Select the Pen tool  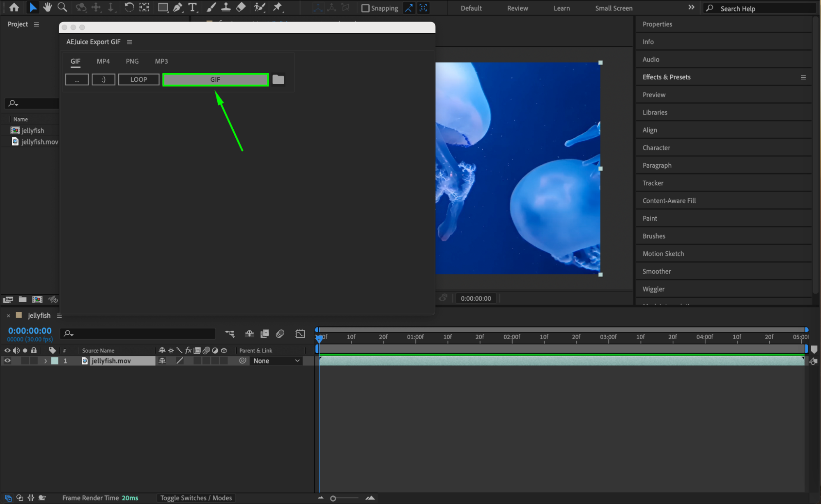(177, 7)
